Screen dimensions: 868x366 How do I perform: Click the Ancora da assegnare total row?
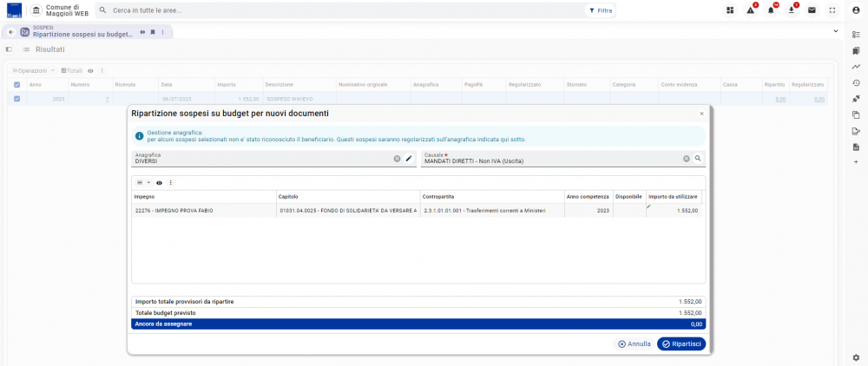pyautogui.click(x=418, y=324)
